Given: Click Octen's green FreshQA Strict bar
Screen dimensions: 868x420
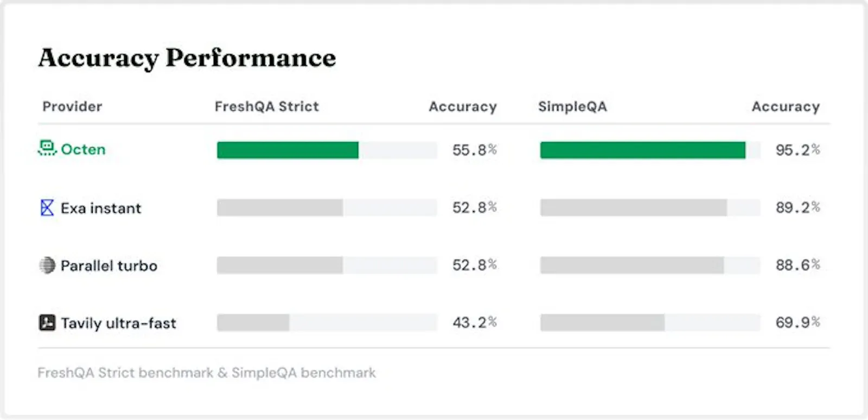Looking at the screenshot, I should (x=288, y=150).
